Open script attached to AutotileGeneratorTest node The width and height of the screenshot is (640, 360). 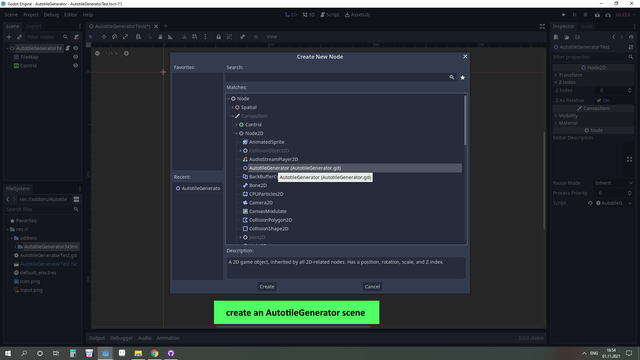pyautogui.click(x=68, y=48)
